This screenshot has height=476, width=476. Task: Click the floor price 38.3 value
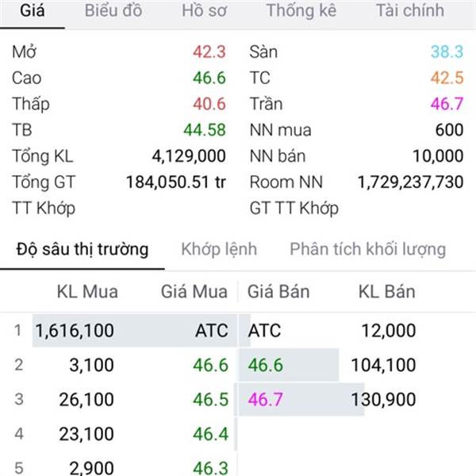tap(447, 52)
